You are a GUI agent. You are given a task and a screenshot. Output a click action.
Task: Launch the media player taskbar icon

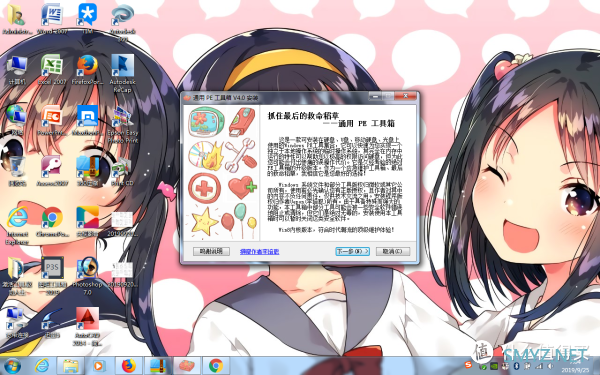(98, 366)
